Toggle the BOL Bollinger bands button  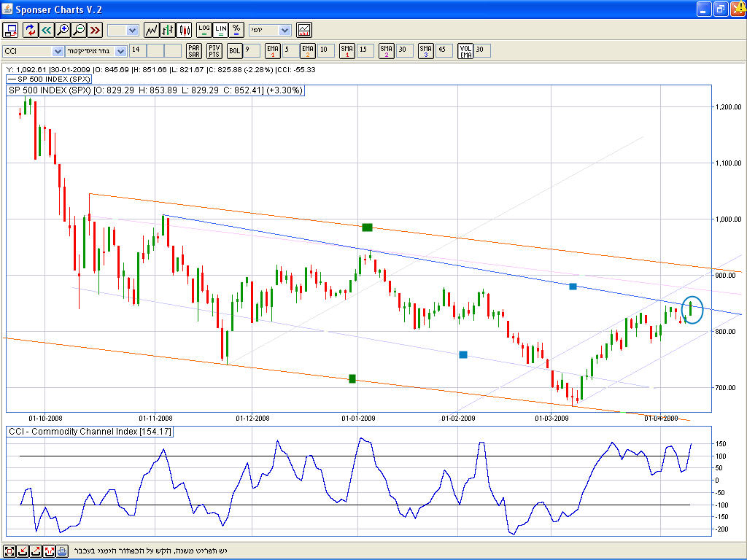coord(234,51)
